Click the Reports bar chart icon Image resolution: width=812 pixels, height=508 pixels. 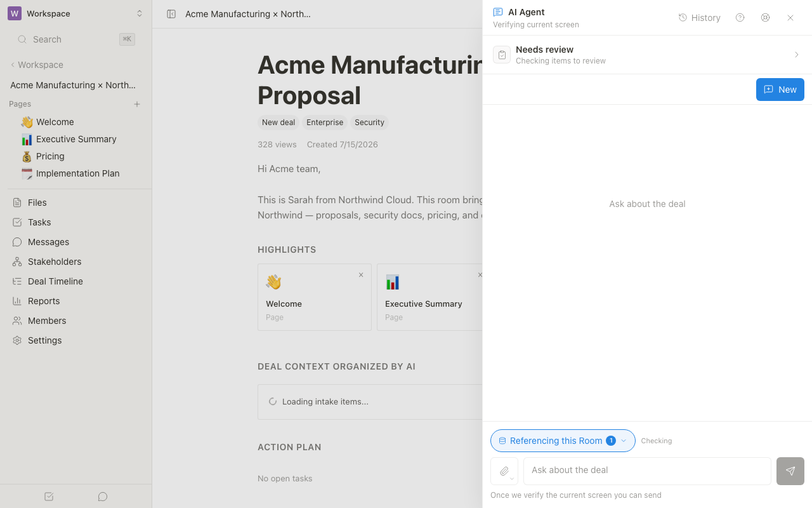click(x=17, y=301)
